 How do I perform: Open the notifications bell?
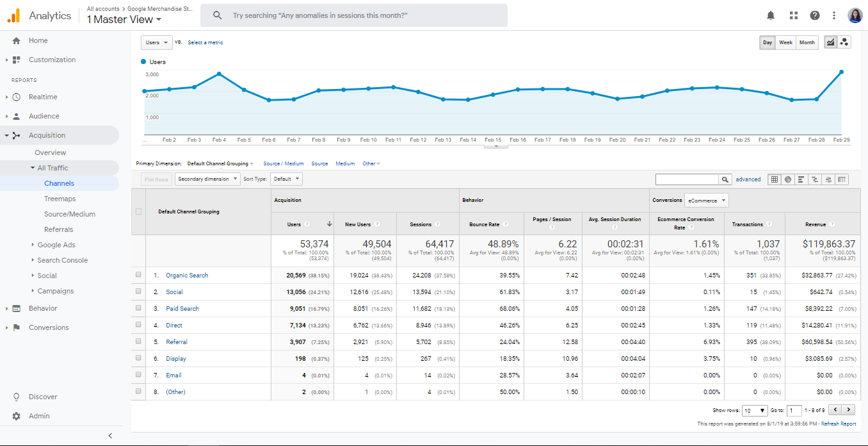click(771, 15)
